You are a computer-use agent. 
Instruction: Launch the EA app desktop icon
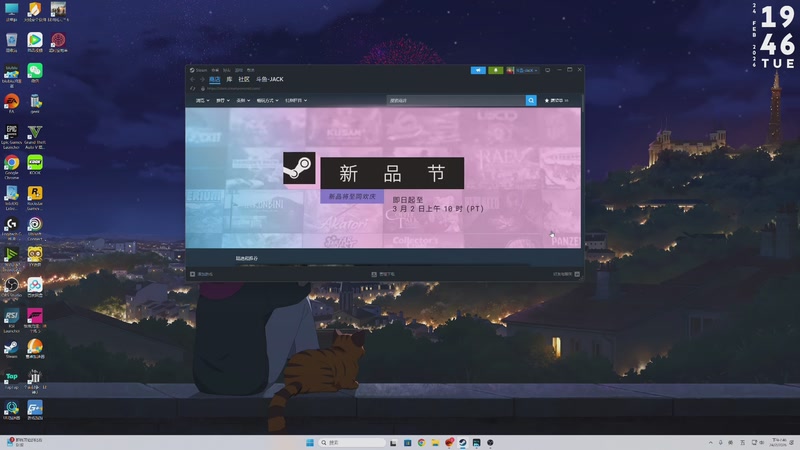coord(12,103)
